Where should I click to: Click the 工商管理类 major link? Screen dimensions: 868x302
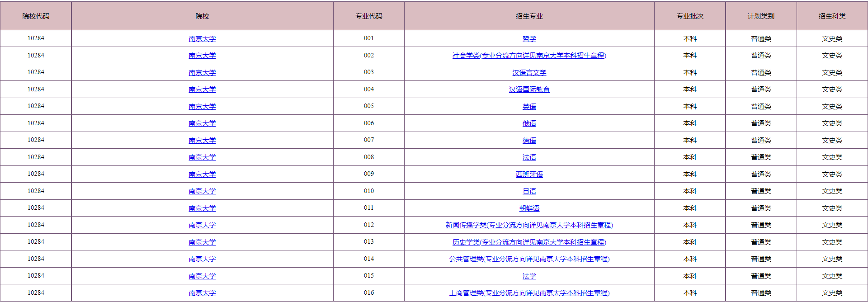[529, 293]
